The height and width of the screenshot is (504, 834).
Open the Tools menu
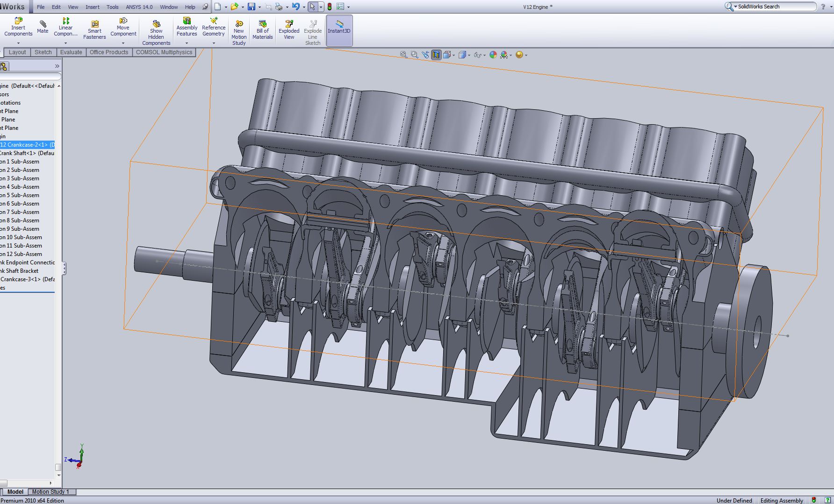click(x=112, y=7)
